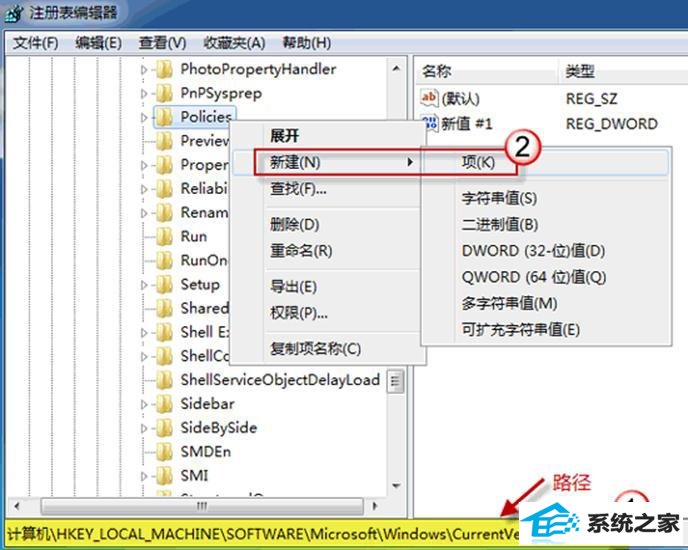The height and width of the screenshot is (550, 688).
Task: Open the 编辑(E) menu
Action: click(x=98, y=43)
